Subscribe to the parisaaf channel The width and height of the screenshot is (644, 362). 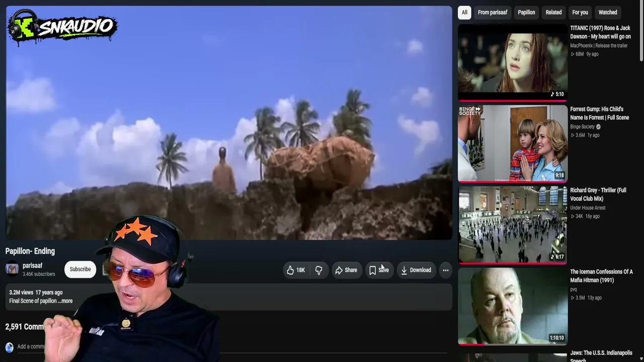coord(80,269)
